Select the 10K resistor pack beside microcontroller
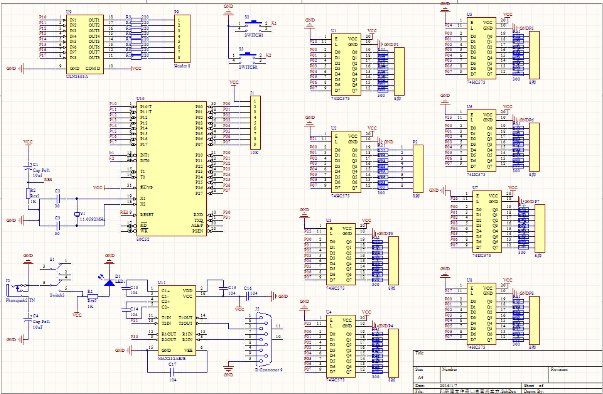Viewport: 603px width, 394px height. [x=255, y=123]
